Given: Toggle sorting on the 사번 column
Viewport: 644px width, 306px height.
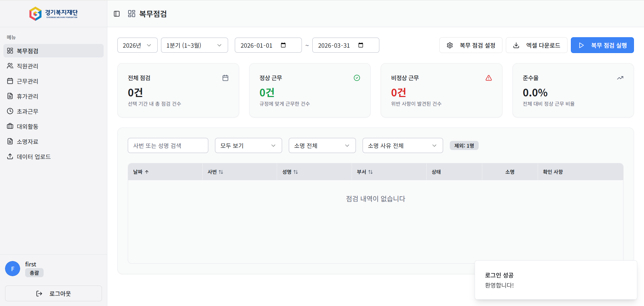Looking at the screenshot, I should coord(216,171).
